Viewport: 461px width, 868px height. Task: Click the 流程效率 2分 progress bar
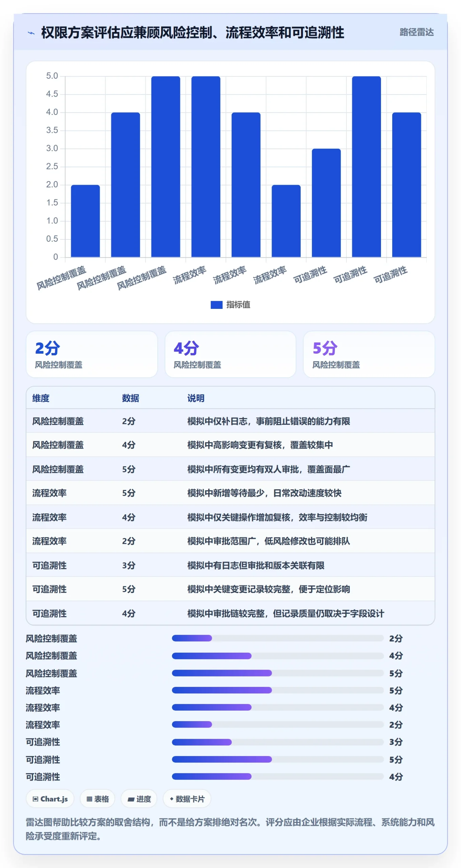(x=278, y=725)
